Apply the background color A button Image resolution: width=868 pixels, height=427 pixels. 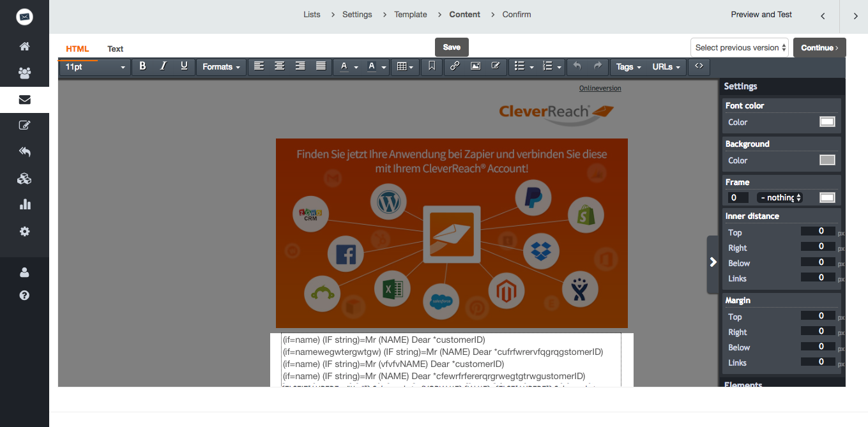[x=371, y=66]
